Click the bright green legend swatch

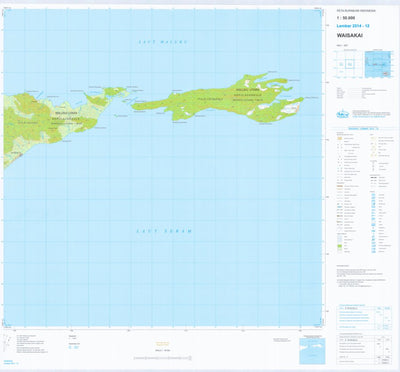(340, 246)
